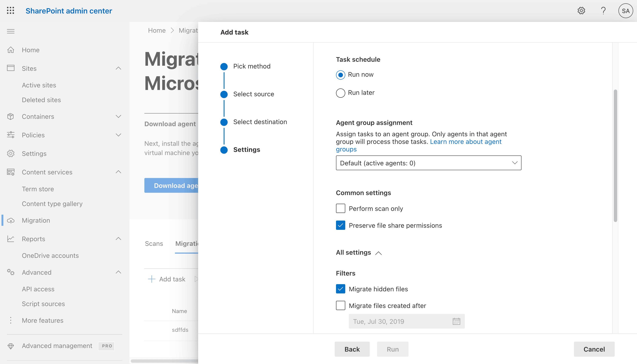Open API access page
The image size is (637, 364).
38,289
